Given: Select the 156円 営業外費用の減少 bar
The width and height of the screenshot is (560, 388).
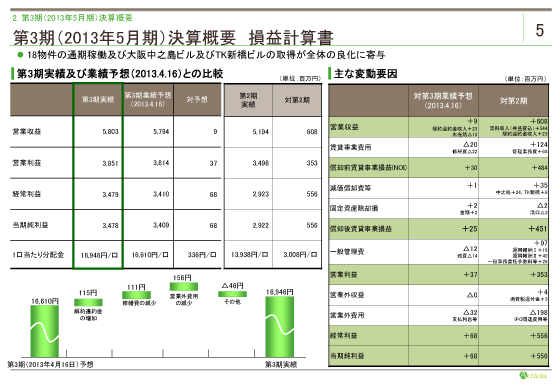Looking at the screenshot, I should click(184, 287).
